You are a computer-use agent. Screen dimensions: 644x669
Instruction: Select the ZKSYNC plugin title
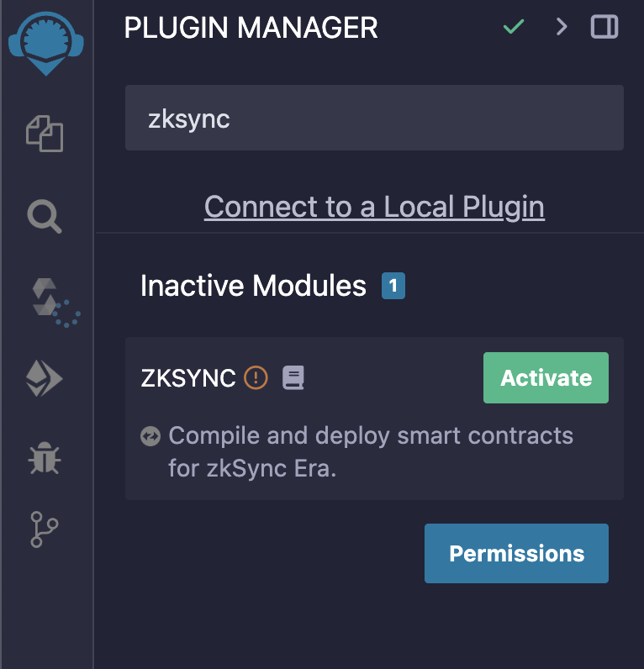pyautogui.click(x=188, y=378)
